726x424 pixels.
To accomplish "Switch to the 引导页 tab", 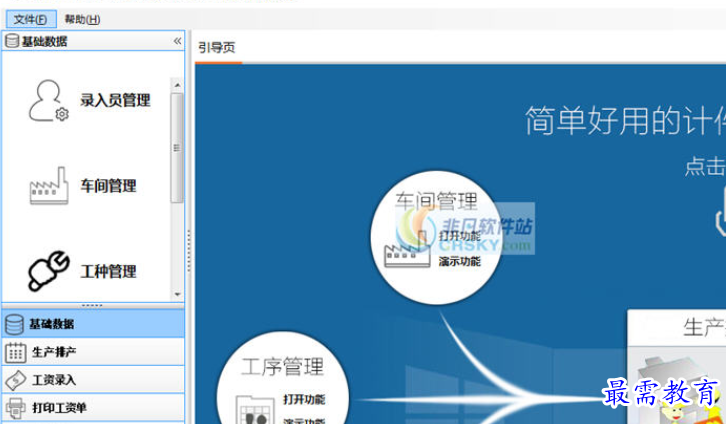I will pos(217,47).
